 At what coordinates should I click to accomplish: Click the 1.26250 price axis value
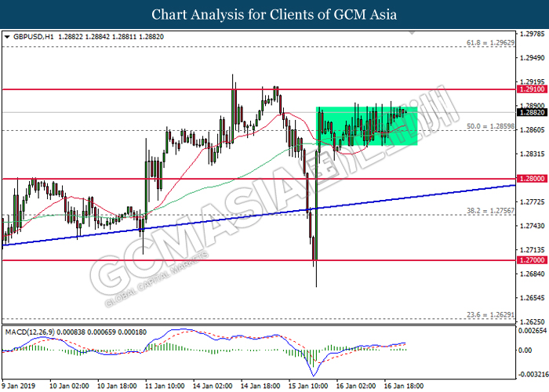[533, 321]
